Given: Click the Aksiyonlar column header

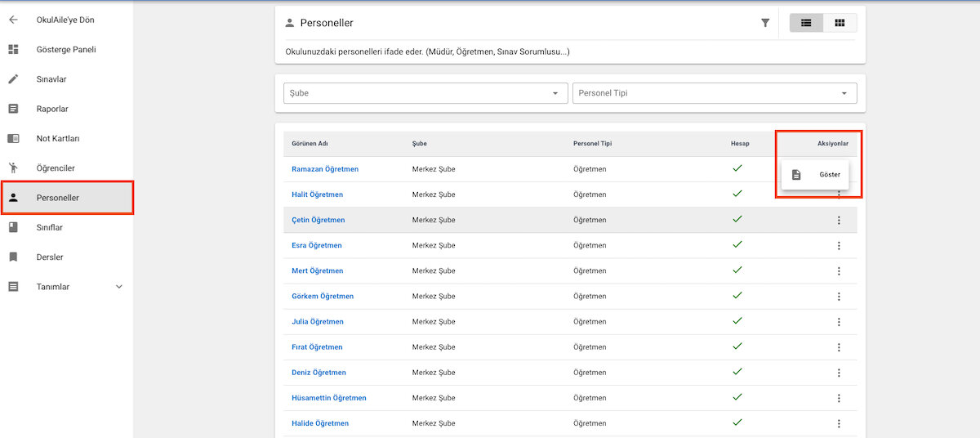Looking at the screenshot, I should 833,144.
